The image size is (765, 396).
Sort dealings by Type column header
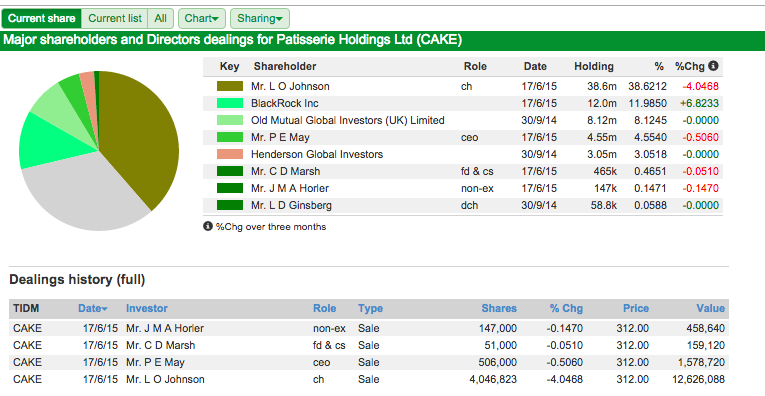[x=370, y=308]
